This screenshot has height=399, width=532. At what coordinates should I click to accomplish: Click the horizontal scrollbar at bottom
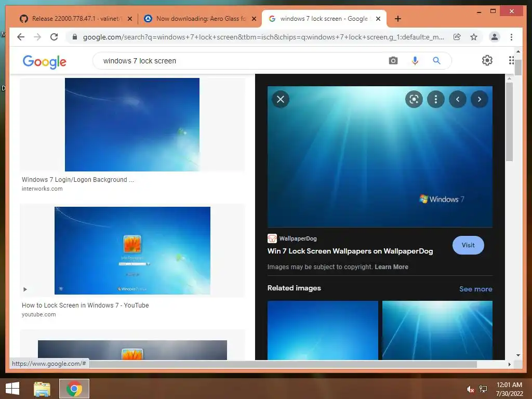pos(283,364)
